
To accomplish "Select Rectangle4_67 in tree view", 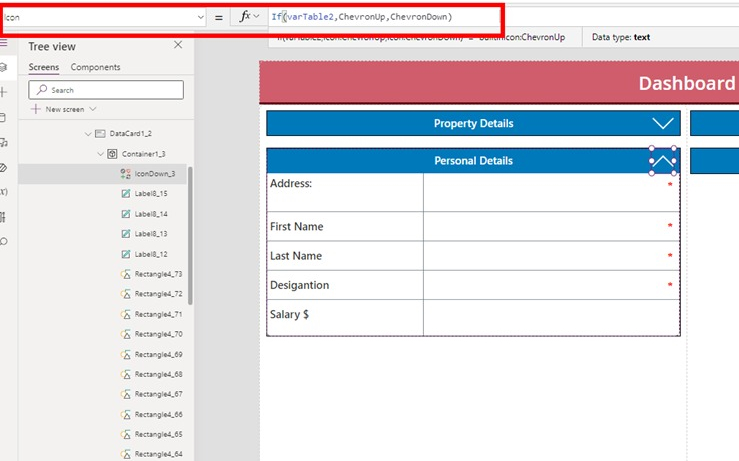I will click(158, 394).
